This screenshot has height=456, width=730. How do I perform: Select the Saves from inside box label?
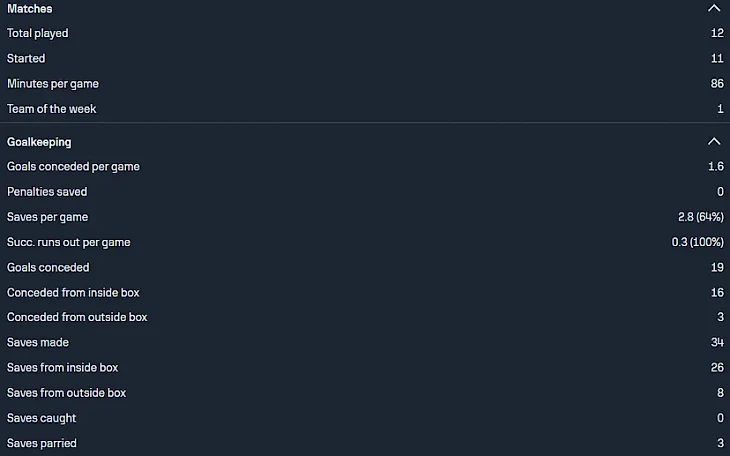click(x=62, y=367)
